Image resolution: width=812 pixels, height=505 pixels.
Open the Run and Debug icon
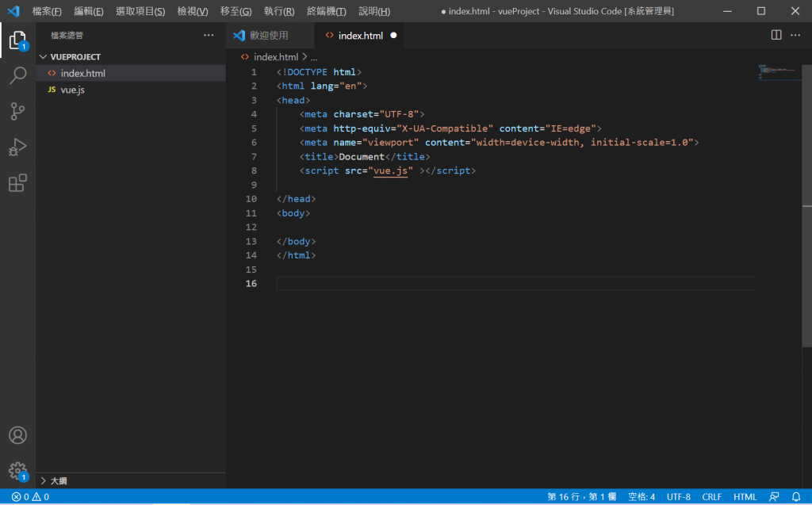pos(17,147)
